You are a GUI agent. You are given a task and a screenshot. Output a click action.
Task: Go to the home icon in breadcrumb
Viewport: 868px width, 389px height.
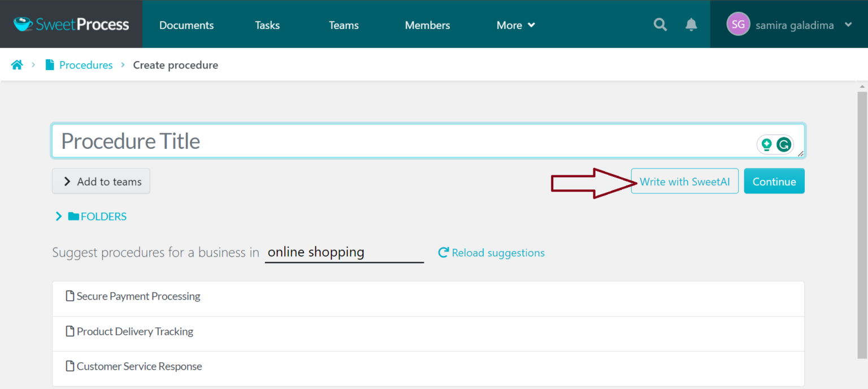coord(17,65)
